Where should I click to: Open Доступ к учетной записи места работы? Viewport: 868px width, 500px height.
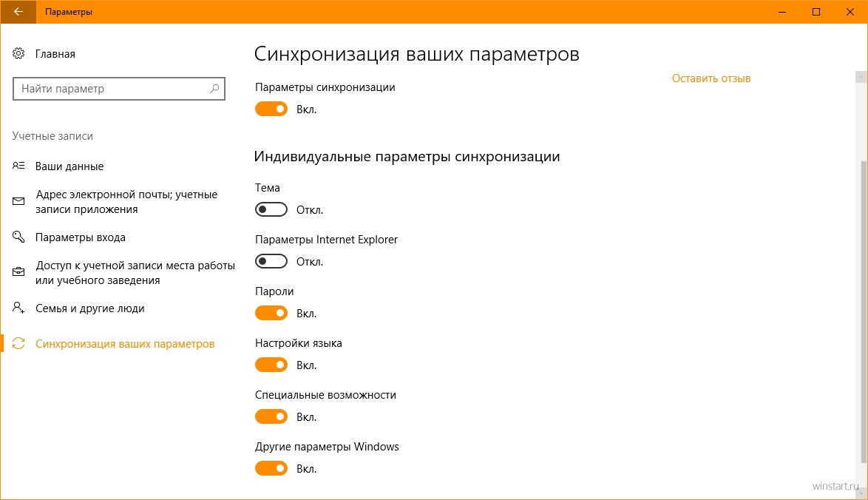(135, 272)
